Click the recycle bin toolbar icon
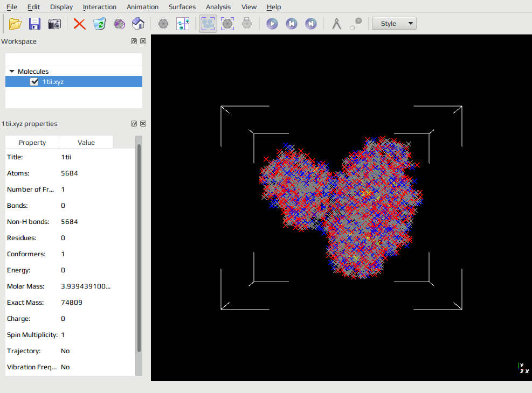 (99, 24)
